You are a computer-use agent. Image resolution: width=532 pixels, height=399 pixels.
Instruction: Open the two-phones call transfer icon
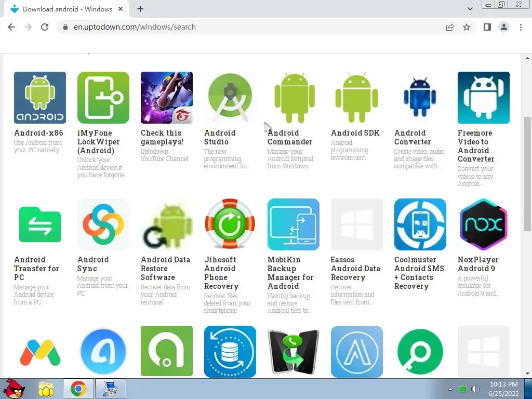click(x=294, y=352)
